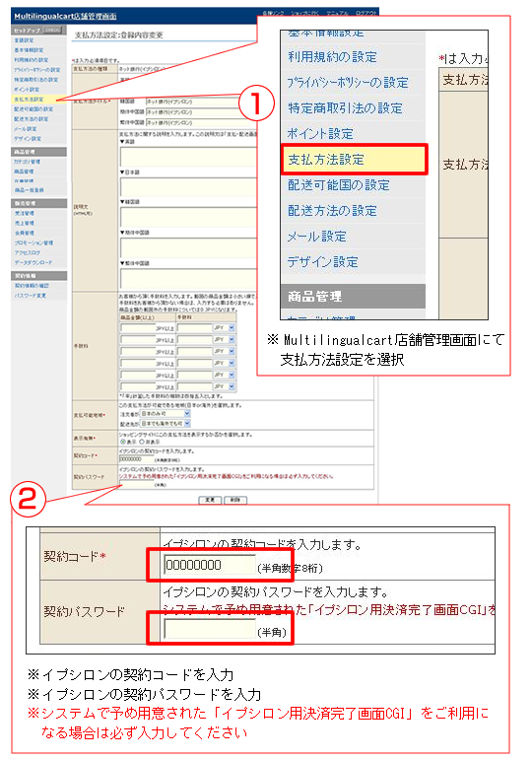
Task: Open パスワード変更 in the sidebar
Action: tap(30, 296)
